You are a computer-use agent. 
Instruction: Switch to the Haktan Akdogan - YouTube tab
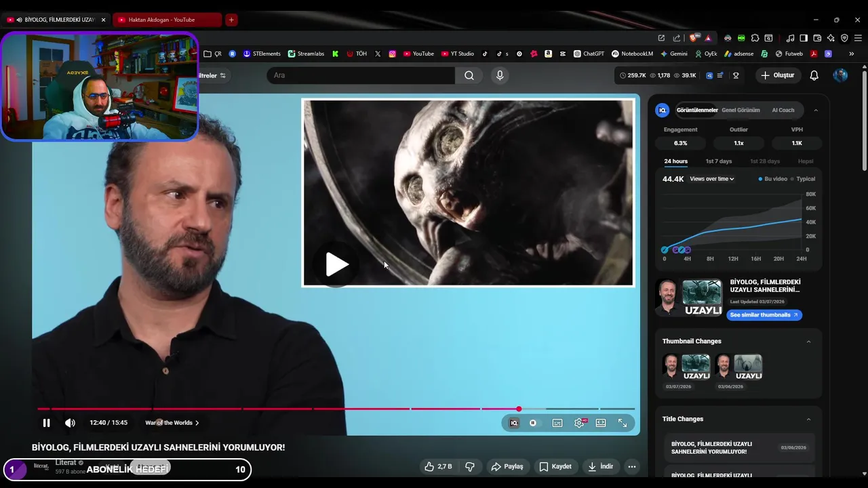[167, 20]
